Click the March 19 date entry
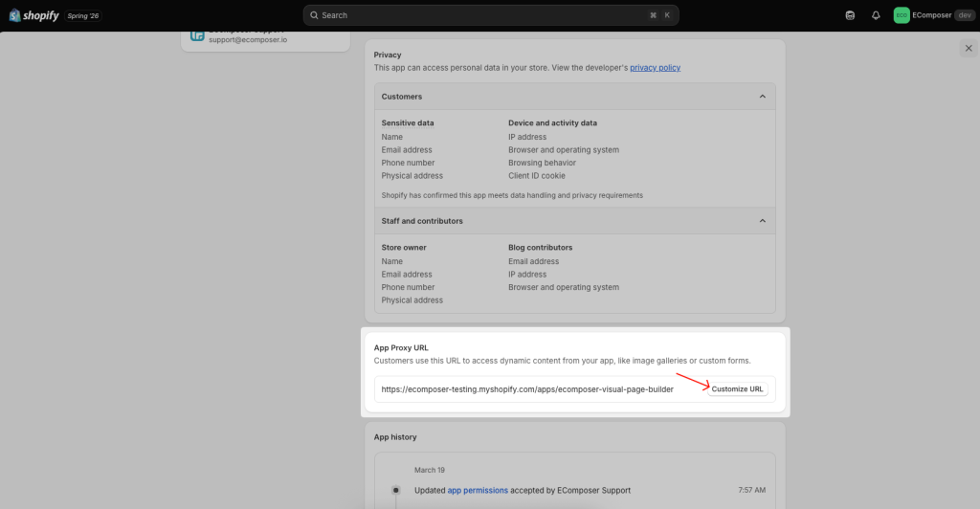This screenshot has height=509, width=980. (x=430, y=470)
